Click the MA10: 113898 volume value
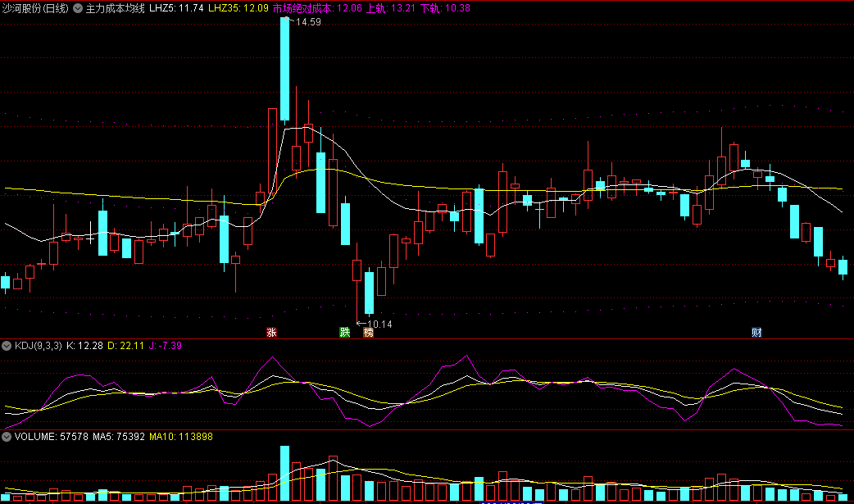The image size is (854, 504). coord(181,437)
